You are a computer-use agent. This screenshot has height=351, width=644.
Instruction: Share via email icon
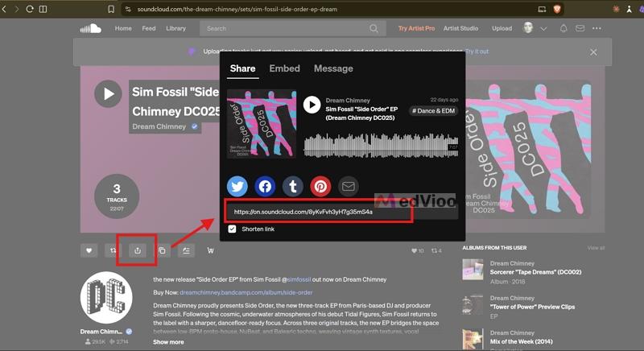pos(349,187)
